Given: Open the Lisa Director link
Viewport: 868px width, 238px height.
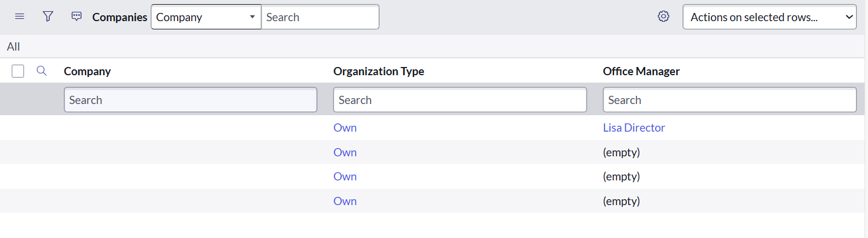Looking at the screenshot, I should 634,128.
